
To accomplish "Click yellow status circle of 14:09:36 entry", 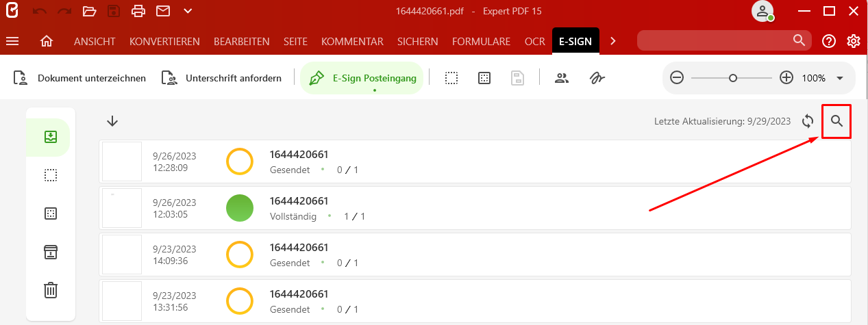I will pyautogui.click(x=240, y=255).
